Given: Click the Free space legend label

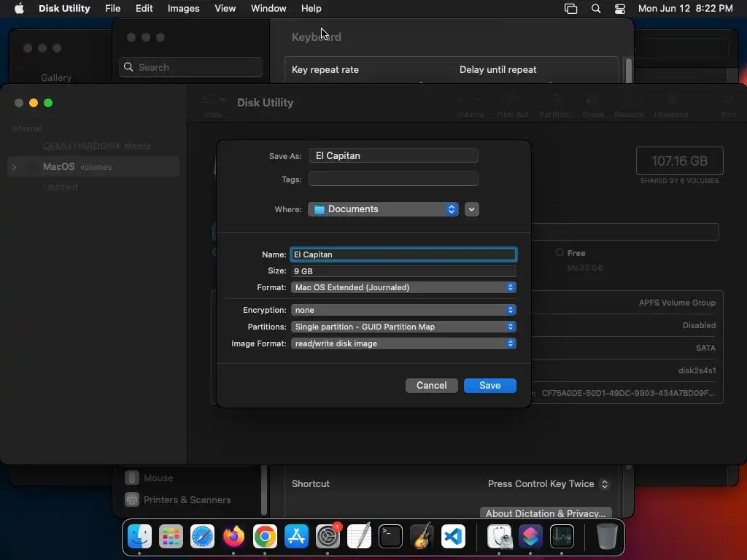Looking at the screenshot, I should (x=576, y=253).
